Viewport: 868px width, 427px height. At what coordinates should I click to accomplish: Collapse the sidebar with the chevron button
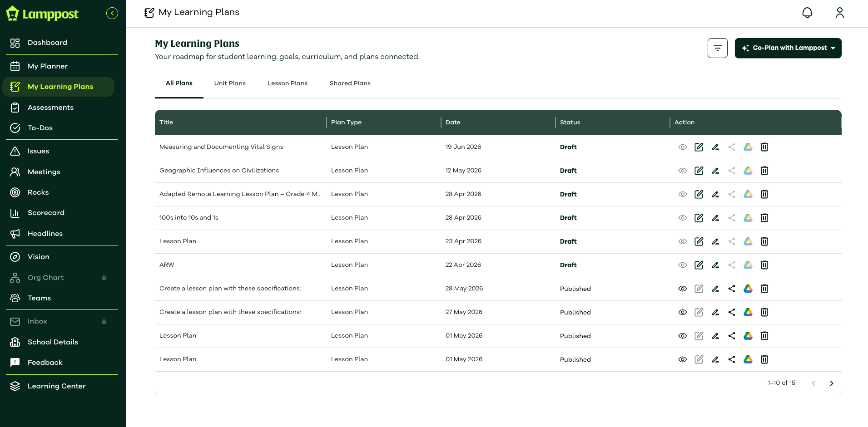[x=112, y=13]
